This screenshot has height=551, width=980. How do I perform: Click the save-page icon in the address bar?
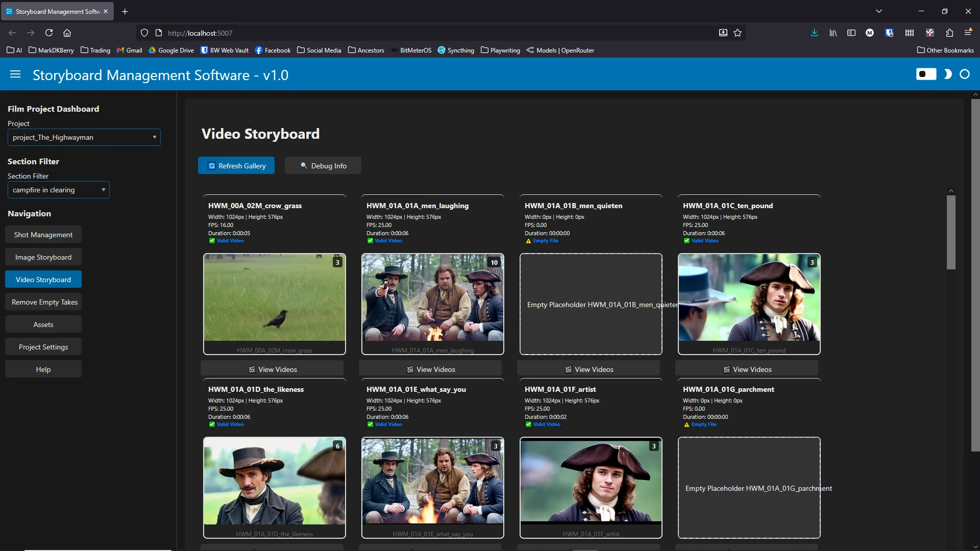[723, 33]
